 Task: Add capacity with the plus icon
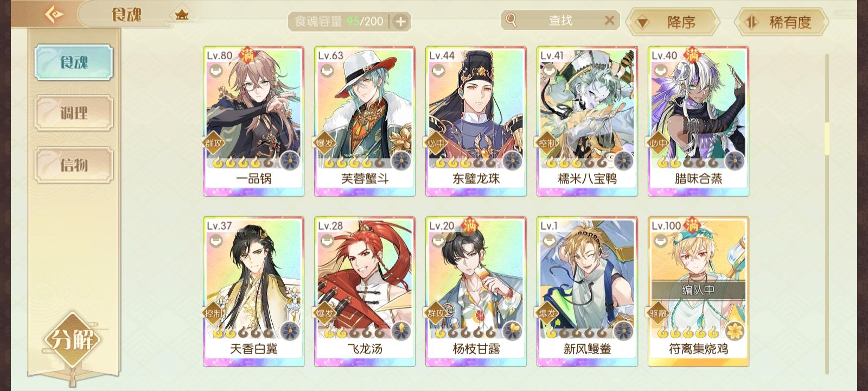400,22
